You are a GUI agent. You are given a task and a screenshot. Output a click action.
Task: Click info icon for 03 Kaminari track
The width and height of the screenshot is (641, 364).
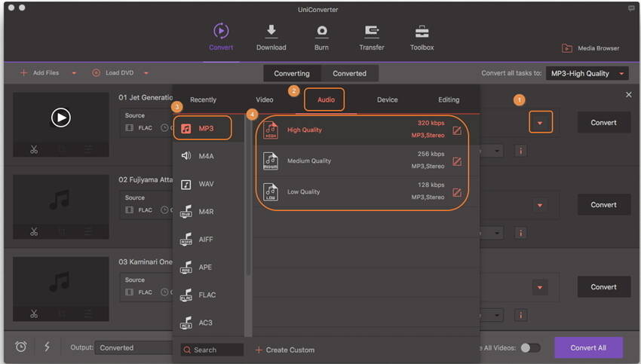(x=520, y=315)
